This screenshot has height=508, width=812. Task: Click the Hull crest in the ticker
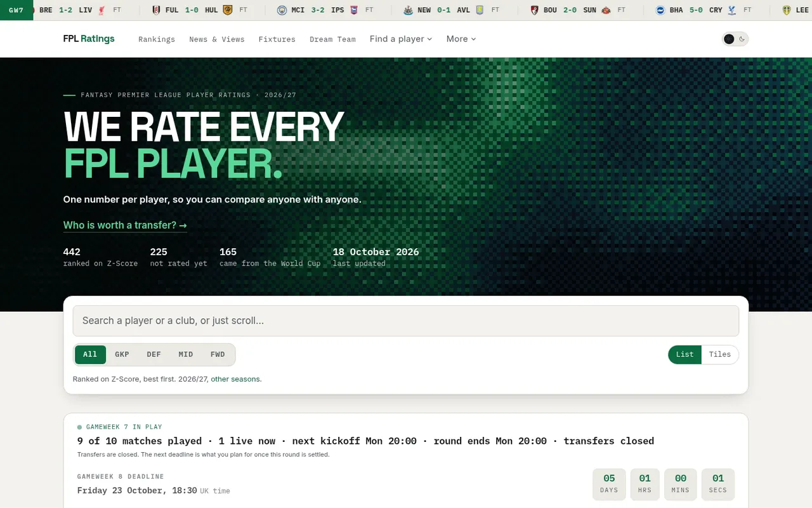[228, 10]
